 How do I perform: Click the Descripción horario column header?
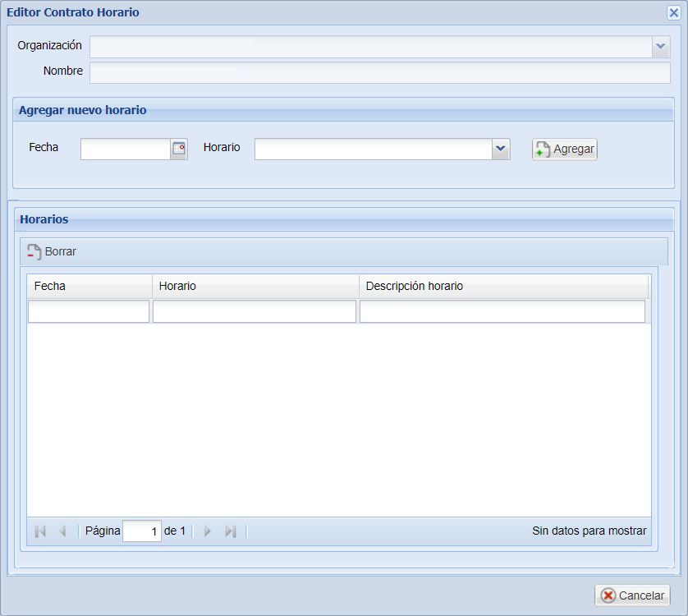(x=502, y=286)
